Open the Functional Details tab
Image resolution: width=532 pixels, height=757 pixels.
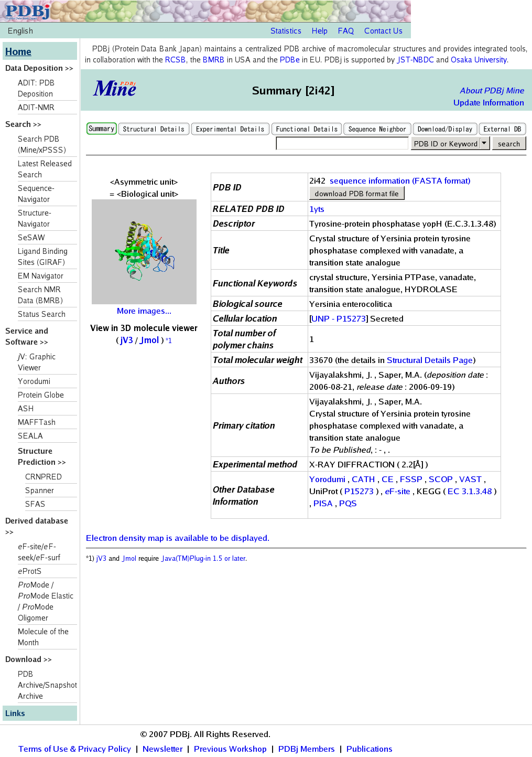pos(307,129)
